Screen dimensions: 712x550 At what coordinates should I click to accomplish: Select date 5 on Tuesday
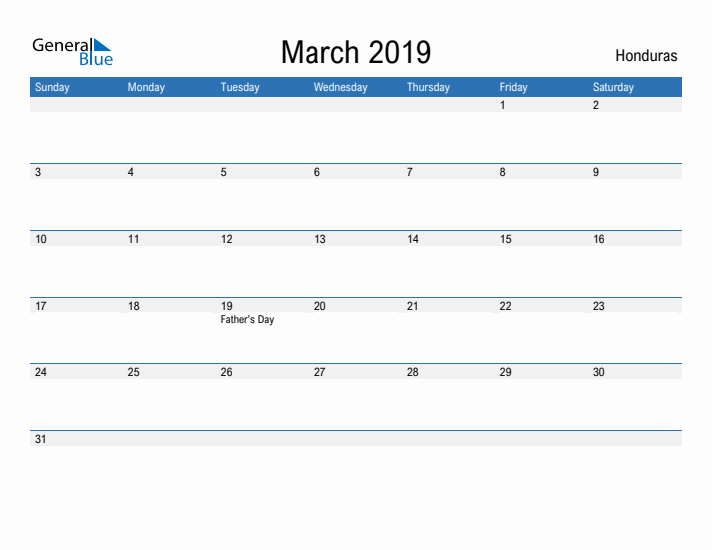click(x=223, y=172)
